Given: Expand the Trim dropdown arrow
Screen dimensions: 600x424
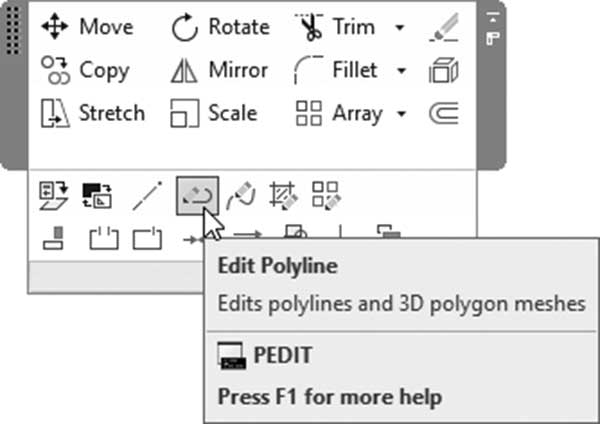Looking at the screenshot, I should (399, 28).
